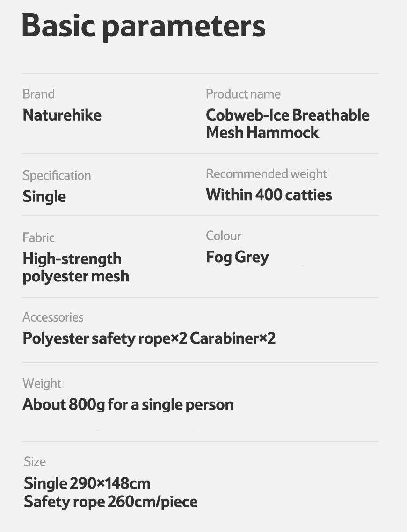Screen dimensions: 407x532
Task: Click 'About 800g for a single person'
Action: [128, 404]
